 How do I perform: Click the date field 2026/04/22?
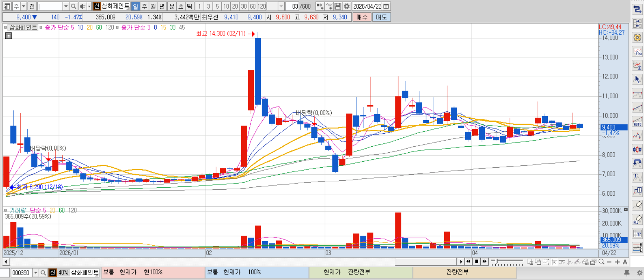point(367,6)
